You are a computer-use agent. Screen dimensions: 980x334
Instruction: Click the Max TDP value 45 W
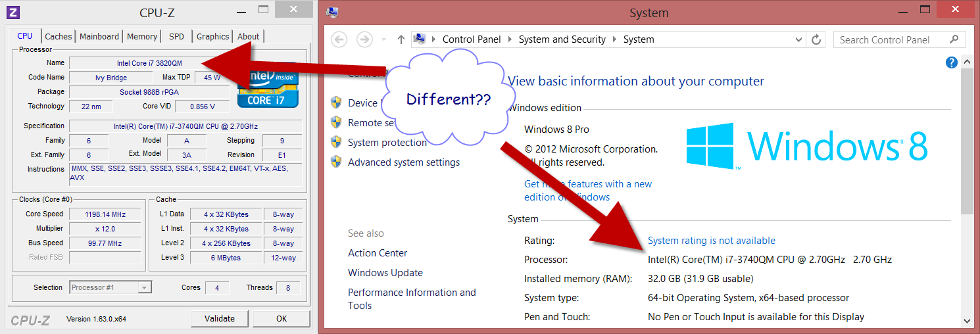point(212,78)
